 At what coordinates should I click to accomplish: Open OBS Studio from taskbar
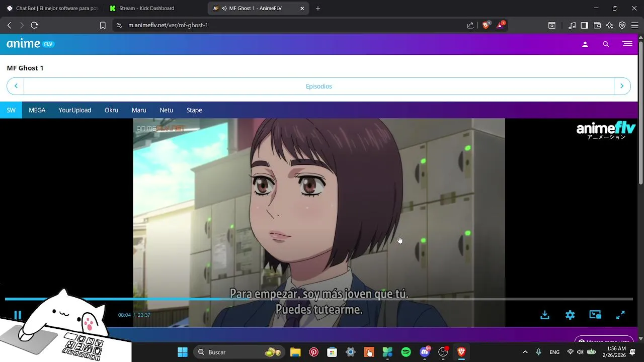(443, 352)
